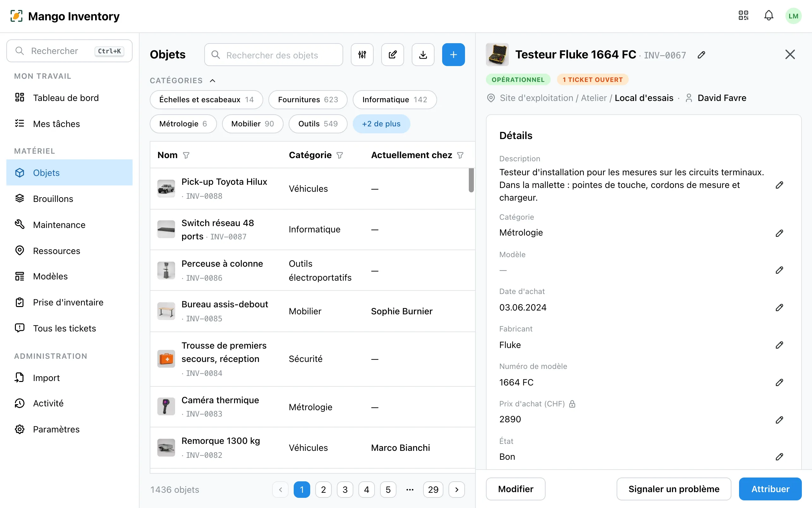Open Paramètres in sidebar
The height and width of the screenshot is (508, 812).
[69, 429]
